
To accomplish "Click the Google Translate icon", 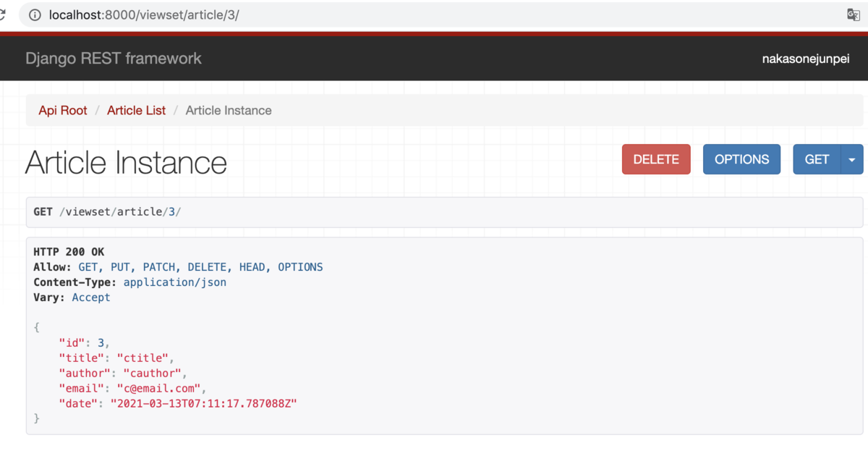I will click(x=852, y=14).
